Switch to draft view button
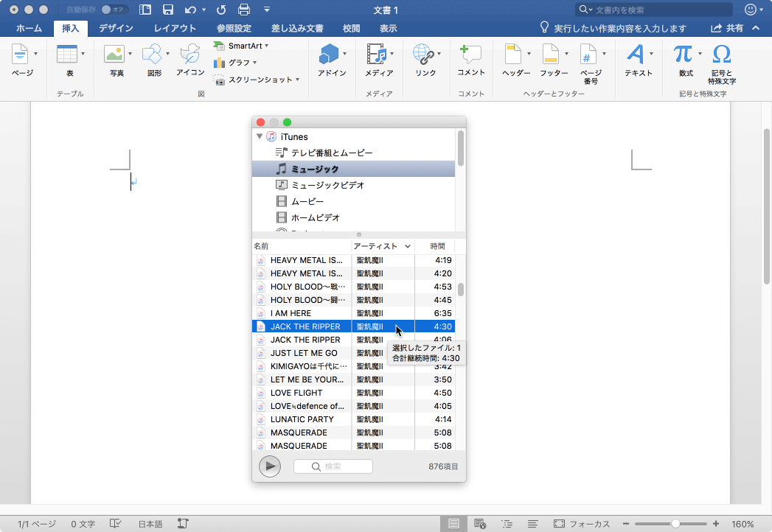This screenshot has height=532, width=772. click(x=532, y=524)
